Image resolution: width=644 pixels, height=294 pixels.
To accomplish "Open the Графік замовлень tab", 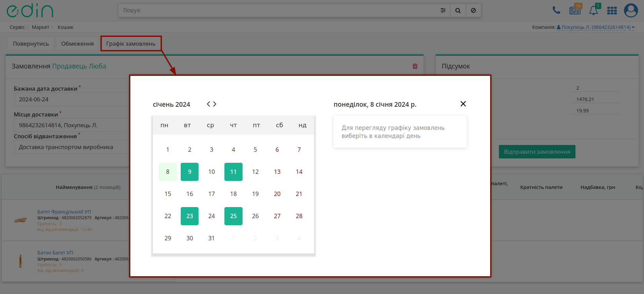I will (x=131, y=44).
